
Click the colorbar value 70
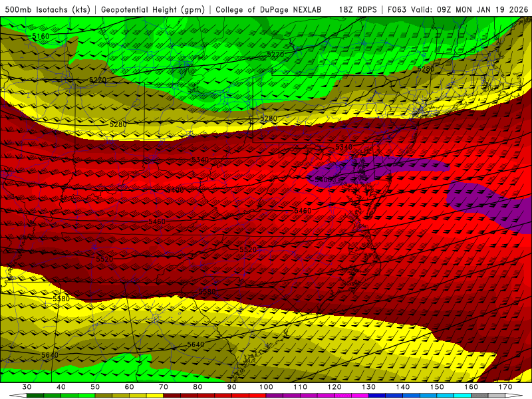164,387
